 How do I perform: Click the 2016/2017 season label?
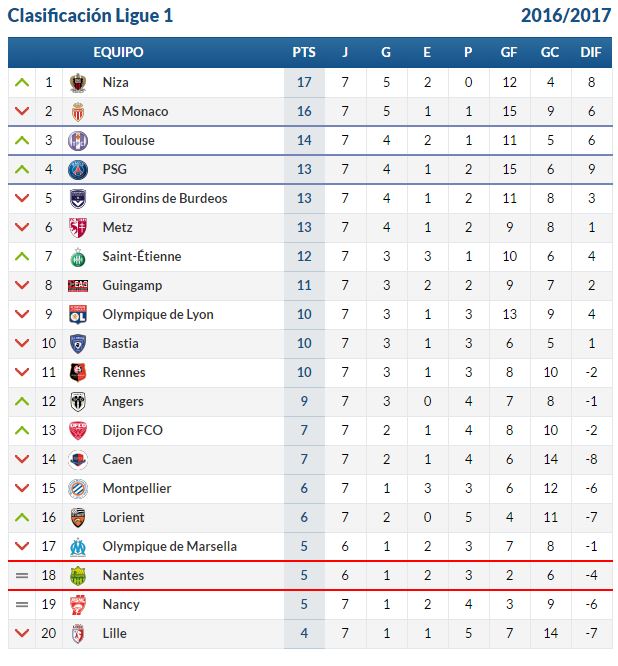(566, 16)
